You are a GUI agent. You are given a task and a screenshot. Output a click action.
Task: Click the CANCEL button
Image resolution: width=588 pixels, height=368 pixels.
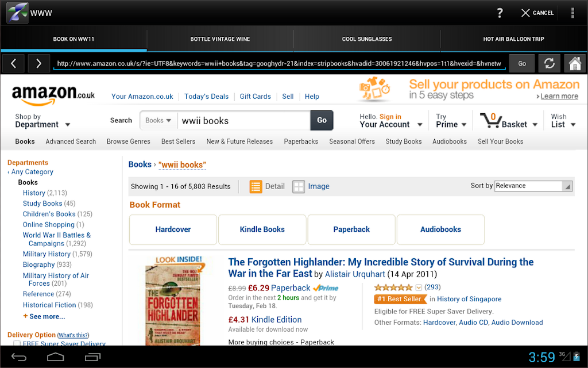click(537, 13)
